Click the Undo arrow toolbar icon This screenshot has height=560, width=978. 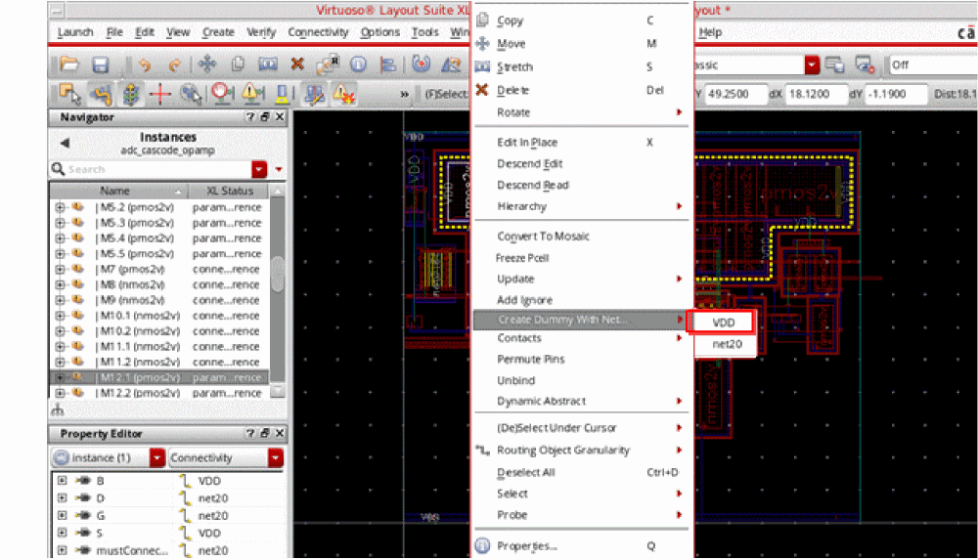coord(145,65)
